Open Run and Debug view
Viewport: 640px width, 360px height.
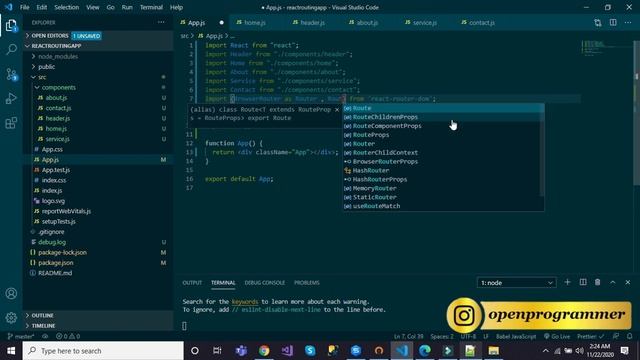pyautogui.click(x=11, y=98)
